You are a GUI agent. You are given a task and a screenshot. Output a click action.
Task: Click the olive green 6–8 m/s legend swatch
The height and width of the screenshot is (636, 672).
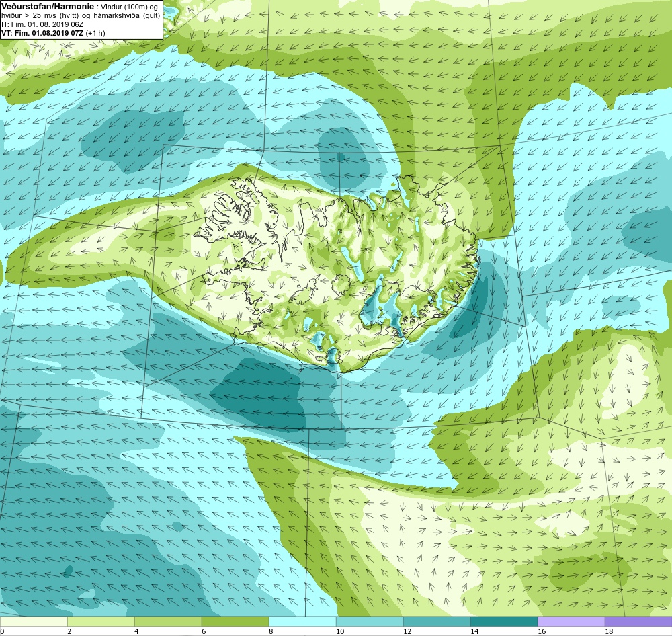click(x=235, y=621)
